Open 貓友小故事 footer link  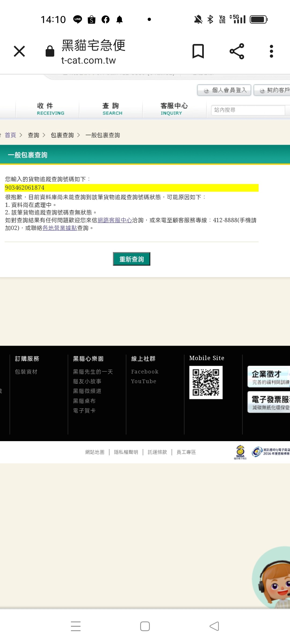[x=87, y=381]
